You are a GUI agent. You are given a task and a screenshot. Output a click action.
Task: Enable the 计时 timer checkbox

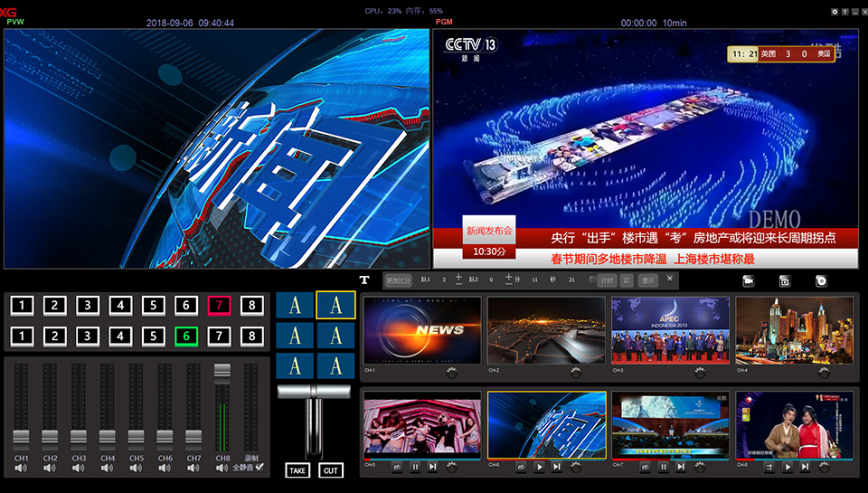(593, 280)
